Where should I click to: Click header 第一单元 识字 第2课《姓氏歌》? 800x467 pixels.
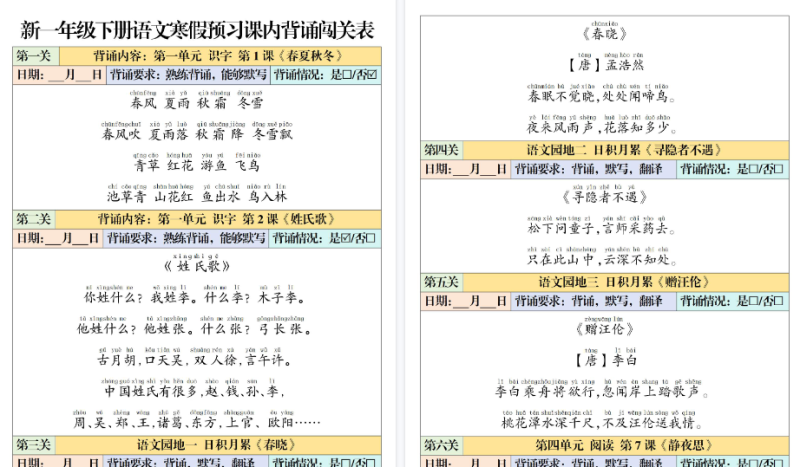pyautogui.click(x=218, y=219)
